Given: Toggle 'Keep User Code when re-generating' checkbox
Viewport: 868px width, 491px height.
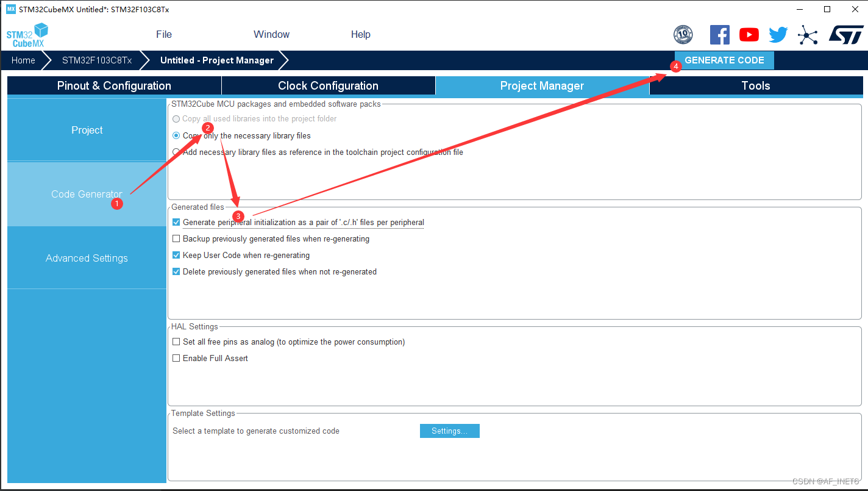Looking at the screenshot, I should pyautogui.click(x=176, y=256).
